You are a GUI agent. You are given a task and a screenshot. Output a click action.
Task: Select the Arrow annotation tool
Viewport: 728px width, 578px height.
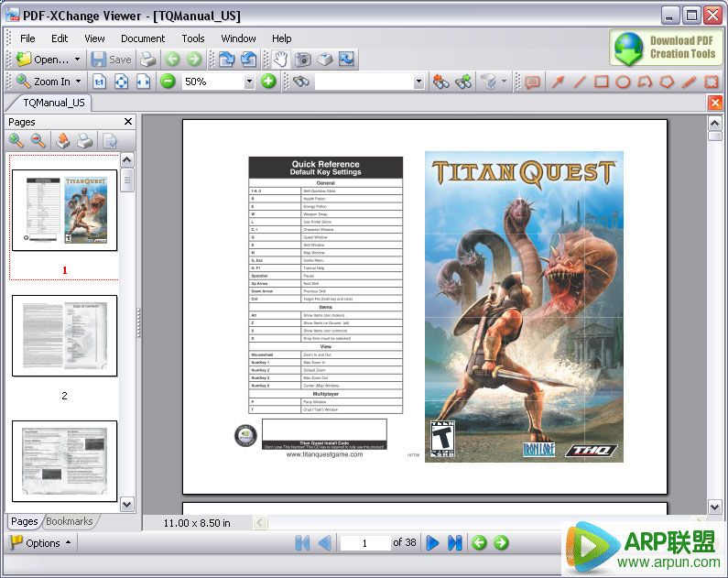[x=557, y=82]
